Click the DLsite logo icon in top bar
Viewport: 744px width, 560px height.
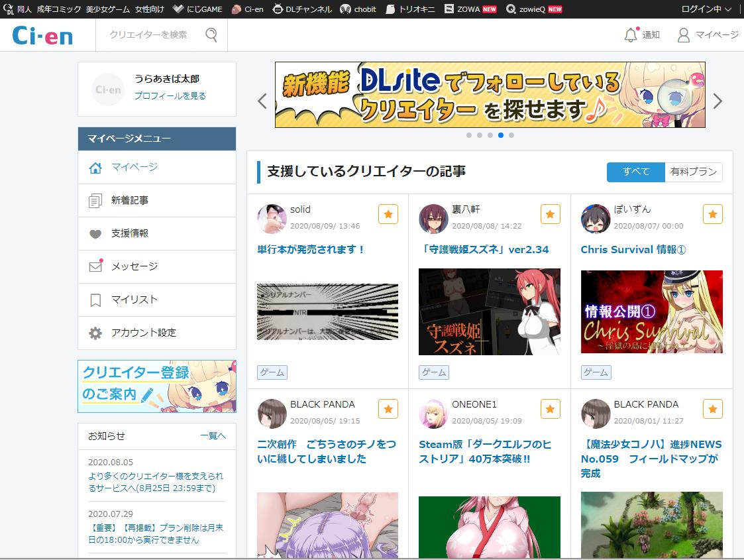pyautogui.click(x=8, y=9)
